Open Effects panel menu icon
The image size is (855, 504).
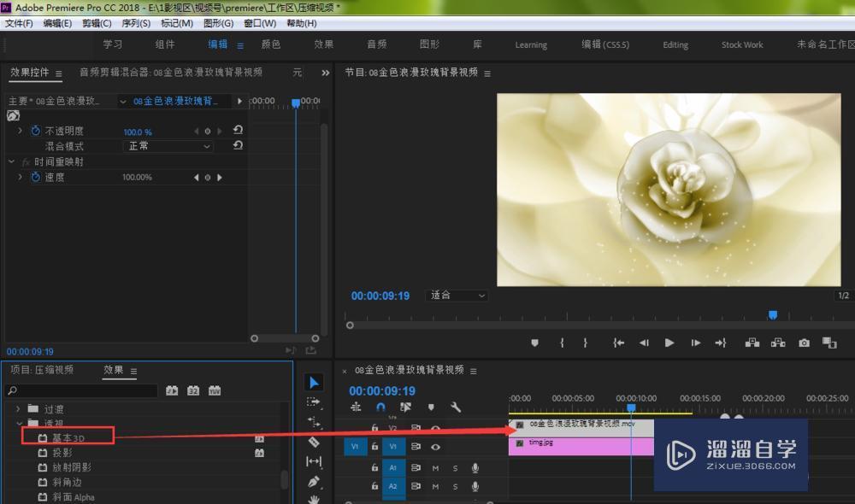point(133,371)
